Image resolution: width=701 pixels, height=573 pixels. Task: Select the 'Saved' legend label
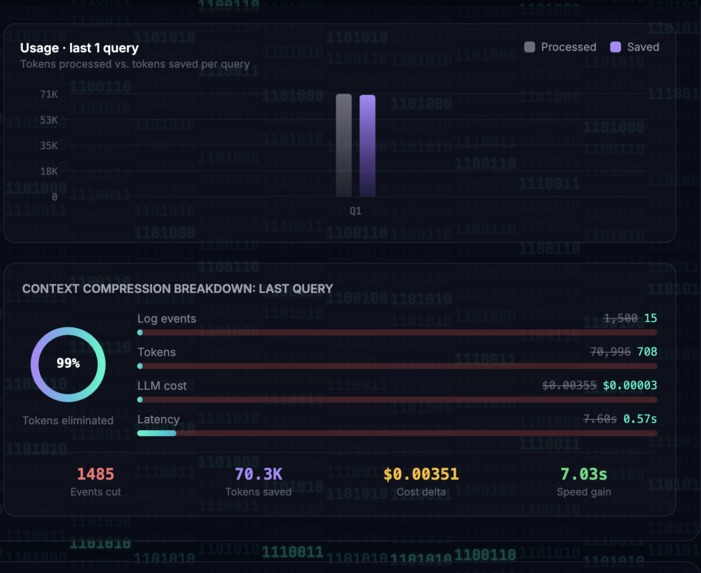click(643, 47)
